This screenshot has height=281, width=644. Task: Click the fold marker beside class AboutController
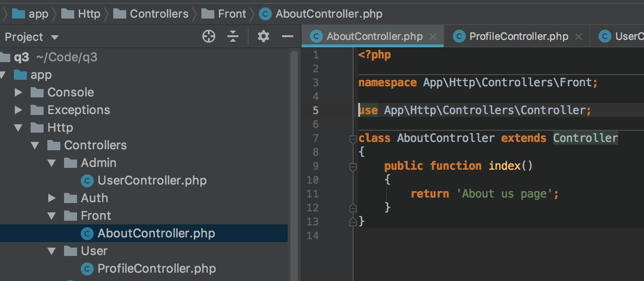pyautogui.click(x=353, y=138)
